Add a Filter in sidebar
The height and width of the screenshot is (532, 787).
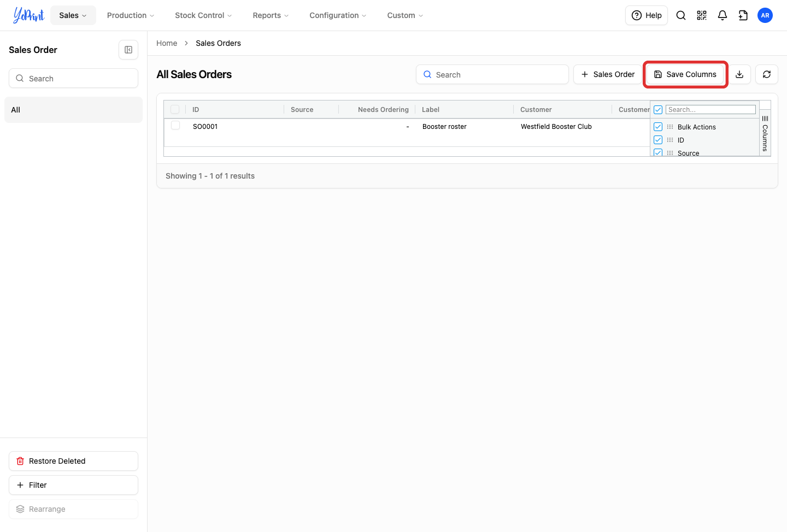click(x=73, y=485)
